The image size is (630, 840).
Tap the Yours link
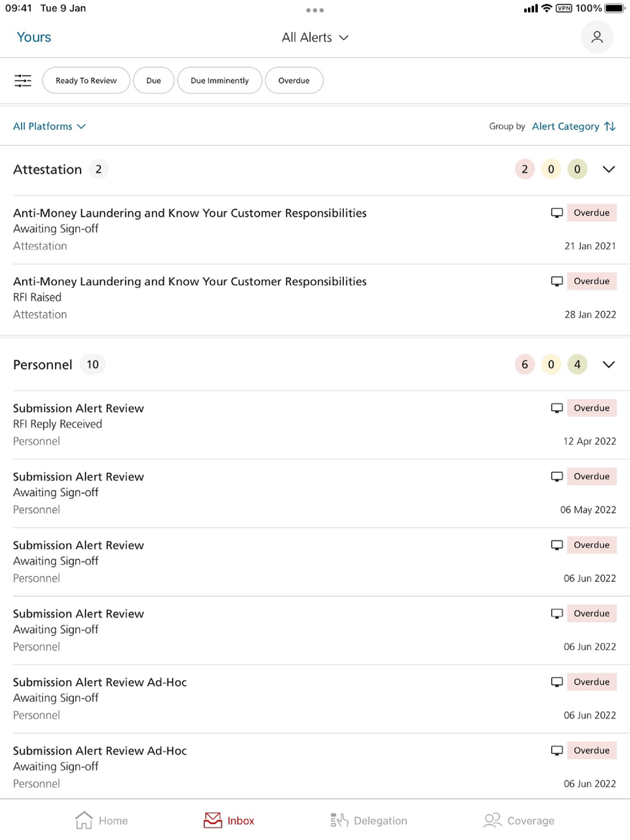pos(34,37)
